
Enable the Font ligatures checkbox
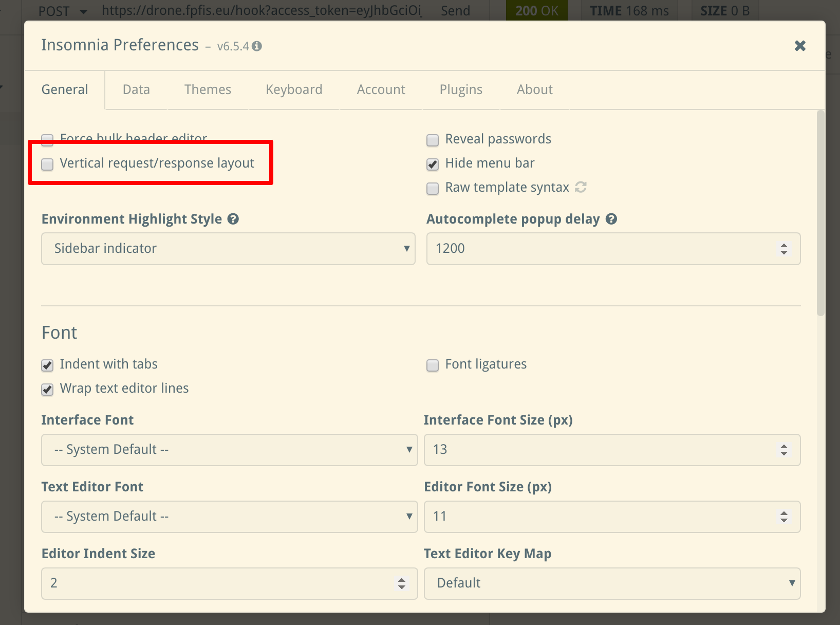pyautogui.click(x=433, y=365)
